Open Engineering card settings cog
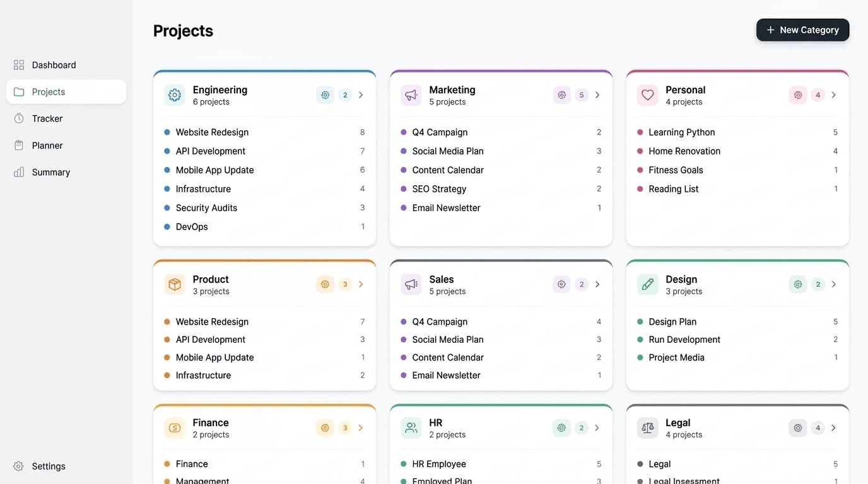This screenshot has height=484, width=868. point(325,95)
